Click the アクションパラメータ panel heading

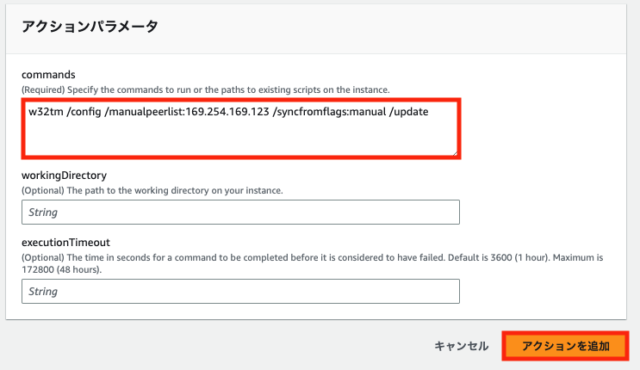click(x=90, y=27)
